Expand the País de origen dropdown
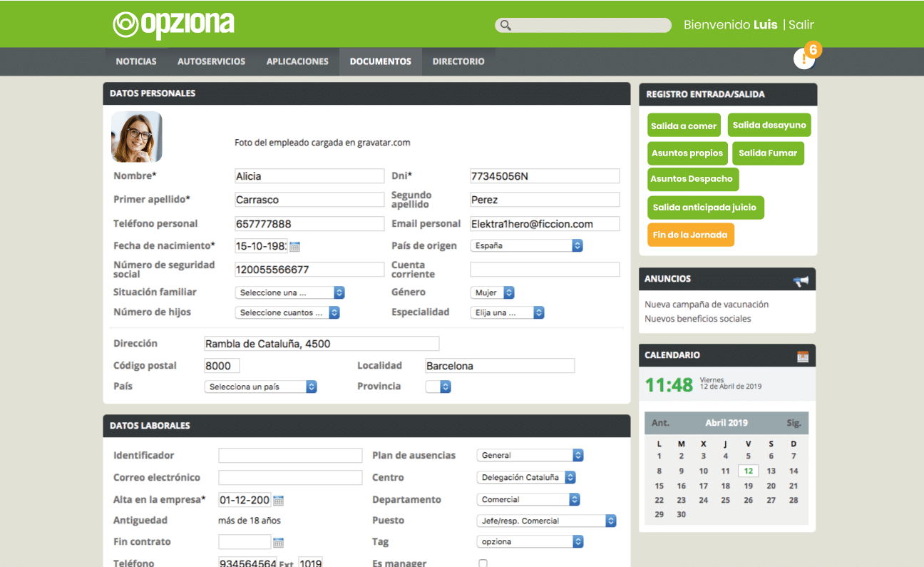924x567 pixels. pyautogui.click(x=527, y=245)
